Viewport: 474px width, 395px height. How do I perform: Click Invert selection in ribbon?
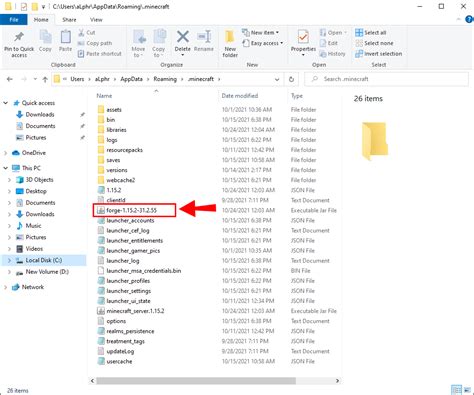[378, 53]
